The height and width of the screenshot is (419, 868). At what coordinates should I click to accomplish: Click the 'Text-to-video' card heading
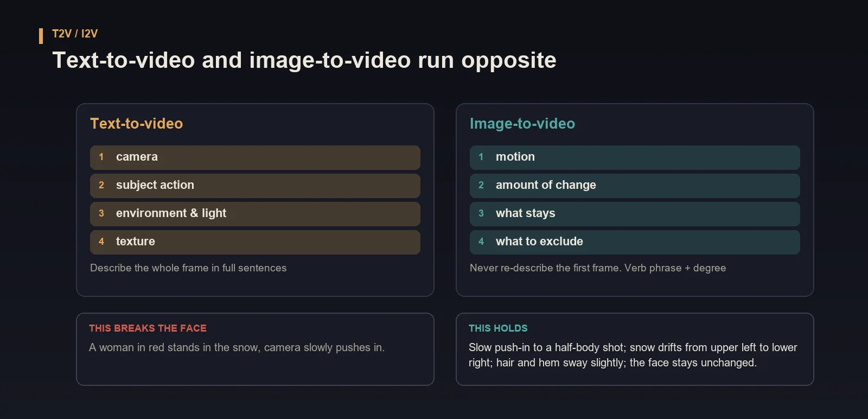tap(136, 124)
